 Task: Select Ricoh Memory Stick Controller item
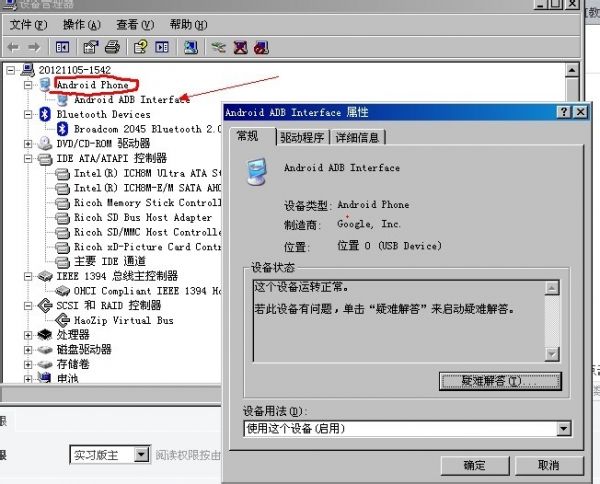(147, 202)
